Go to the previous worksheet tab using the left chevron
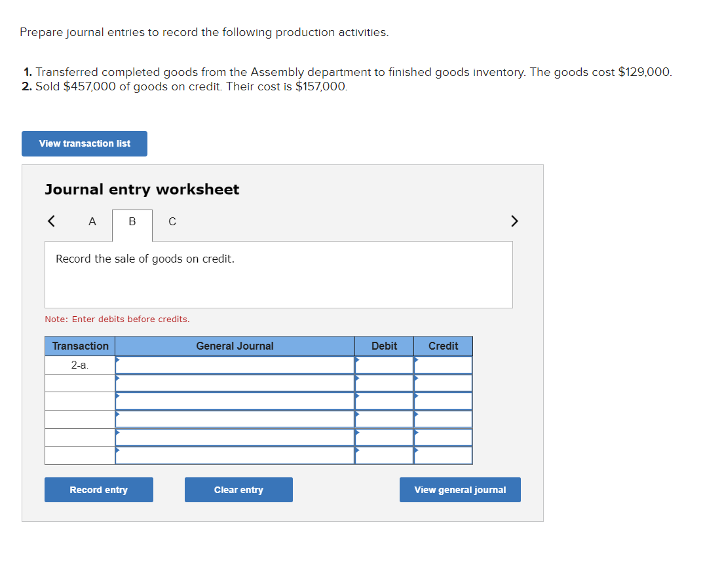Image resolution: width=722 pixels, height=588 pixels. click(x=51, y=221)
